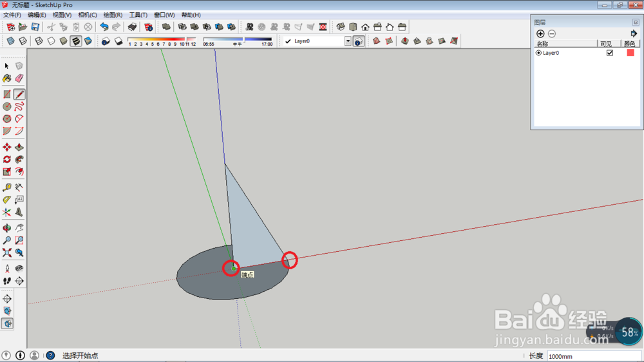Select the Push/Pull tool
The height and width of the screenshot is (362, 644).
click(19, 147)
